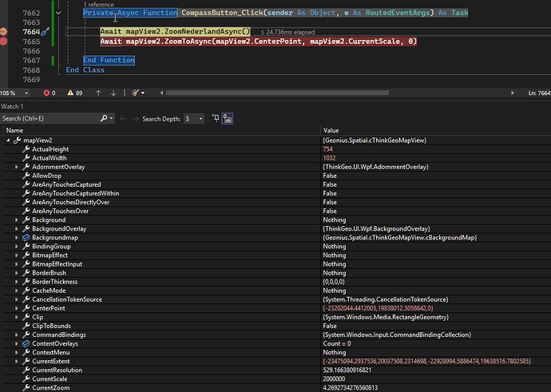Open the 108 % zoom dropdown
This screenshot has height=392, width=551.
click(26, 93)
